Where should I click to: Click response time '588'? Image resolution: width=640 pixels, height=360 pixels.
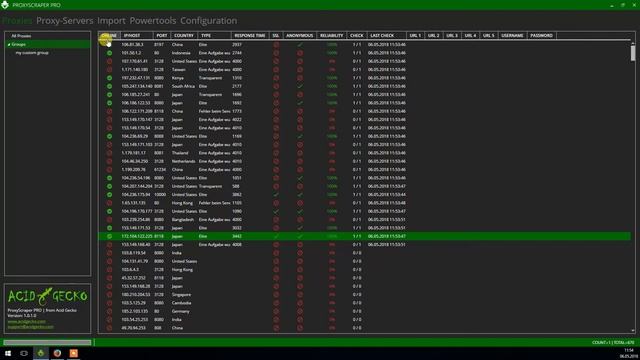coord(236,187)
